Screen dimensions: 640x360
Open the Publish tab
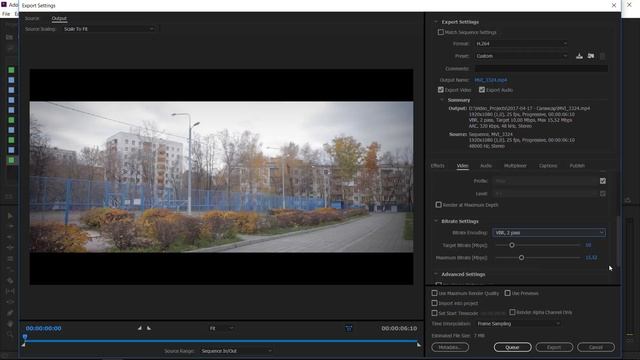tap(577, 165)
